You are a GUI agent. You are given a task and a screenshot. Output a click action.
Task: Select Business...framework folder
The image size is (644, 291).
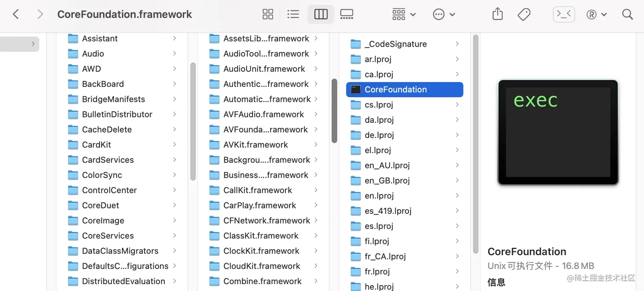click(263, 175)
